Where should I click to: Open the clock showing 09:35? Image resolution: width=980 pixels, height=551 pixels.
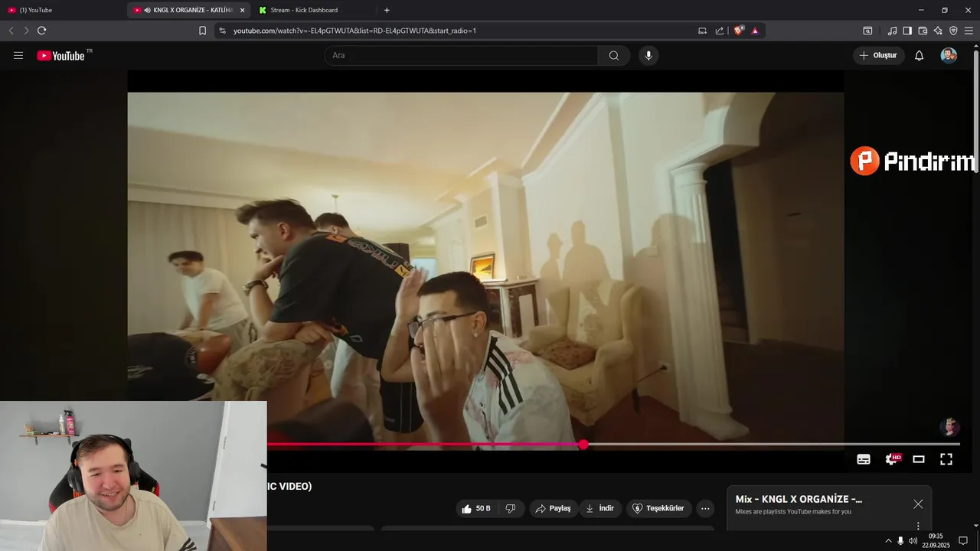936,541
